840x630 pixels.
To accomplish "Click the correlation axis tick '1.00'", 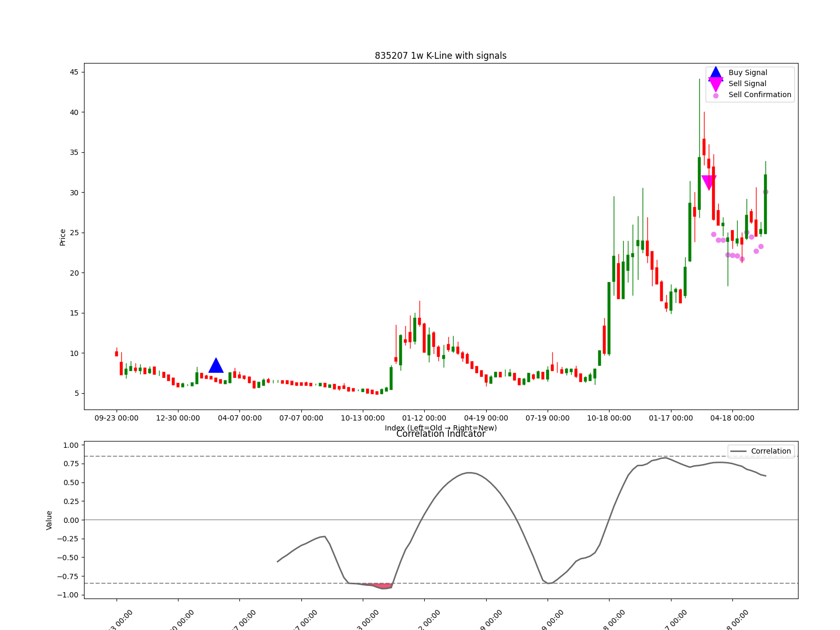I will (71, 445).
